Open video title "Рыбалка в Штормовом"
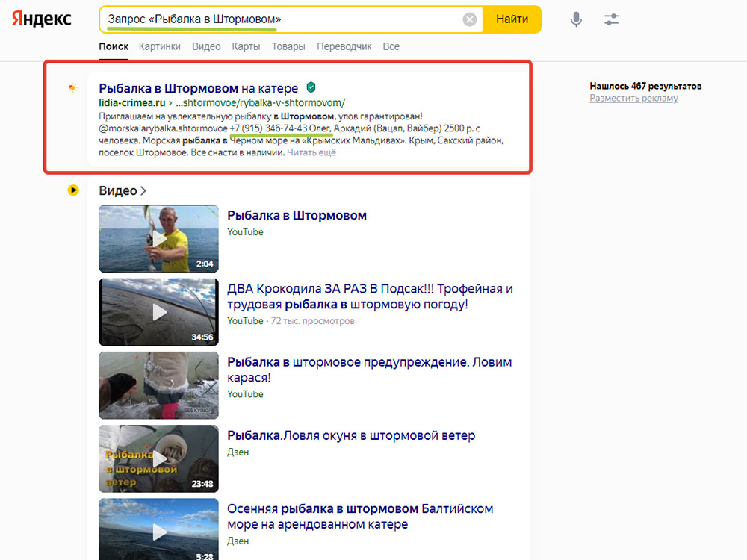Image resolution: width=747 pixels, height=560 pixels. [x=297, y=216]
